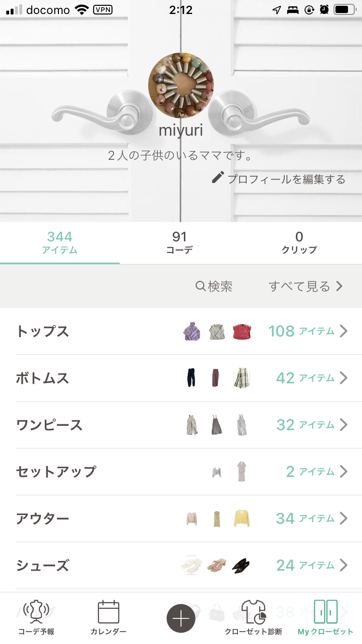Switch to the 91 コーデ tab
The width and height of the screenshot is (362, 644).
pyautogui.click(x=180, y=242)
